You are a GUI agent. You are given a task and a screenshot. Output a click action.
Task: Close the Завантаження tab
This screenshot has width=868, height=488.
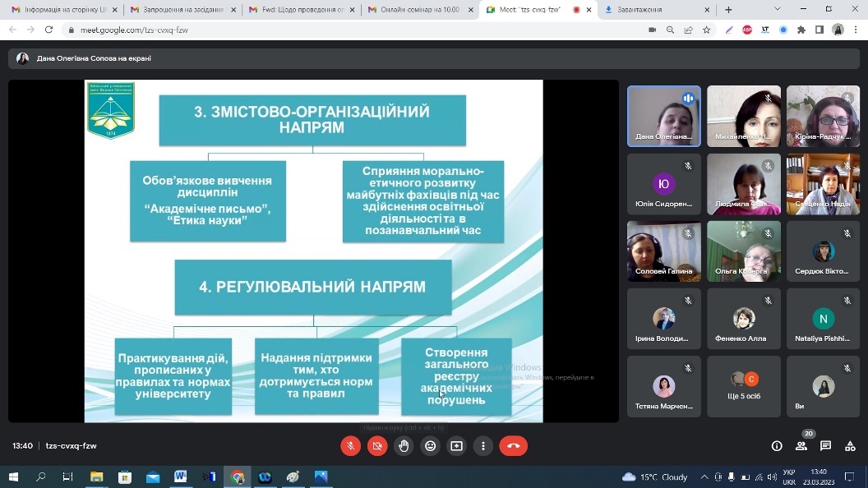click(x=707, y=10)
